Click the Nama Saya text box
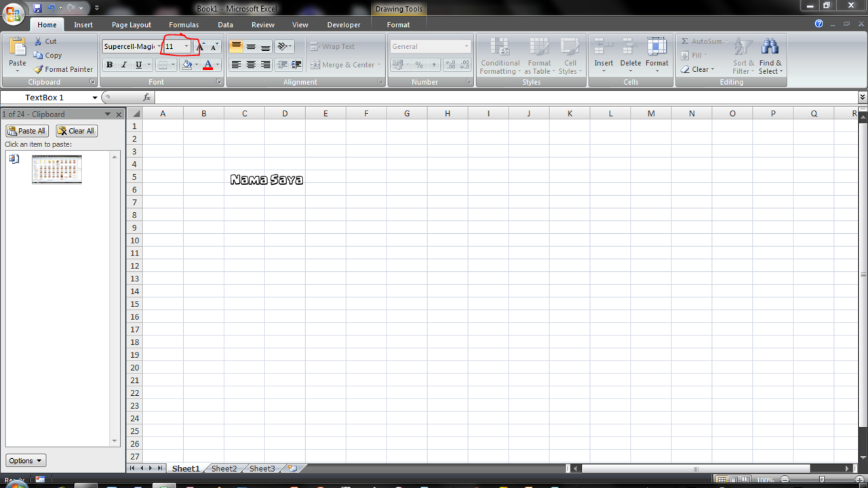This screenshot has height=488, width=868. pyautogui.click(x=267, y=180)
